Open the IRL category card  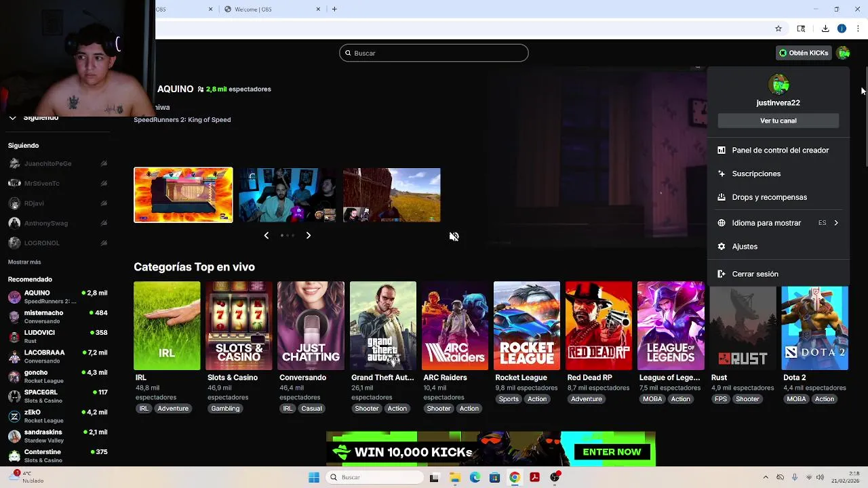[x=167, y=326]
